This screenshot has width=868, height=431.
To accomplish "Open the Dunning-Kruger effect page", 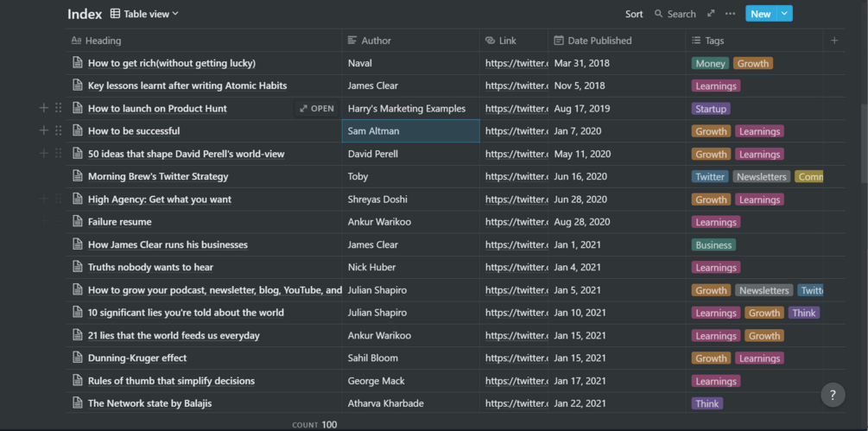I will [x=137, y=358].
